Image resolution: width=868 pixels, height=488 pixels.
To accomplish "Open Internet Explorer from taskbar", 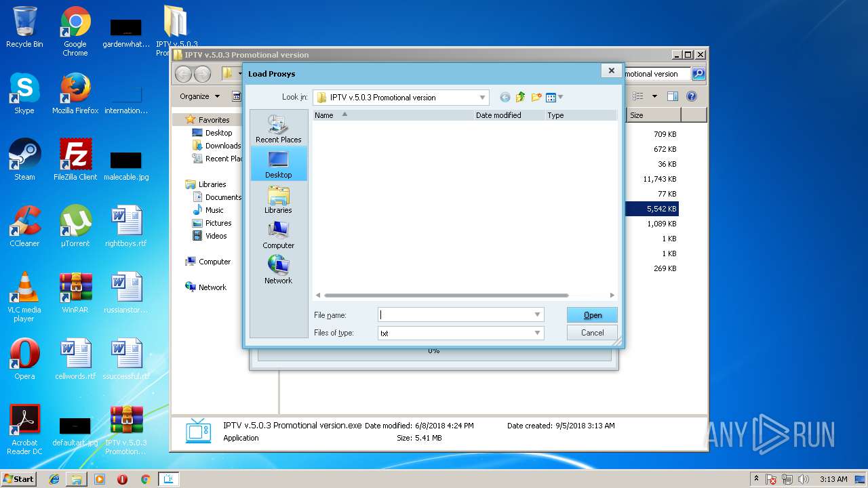I will 54,479.
